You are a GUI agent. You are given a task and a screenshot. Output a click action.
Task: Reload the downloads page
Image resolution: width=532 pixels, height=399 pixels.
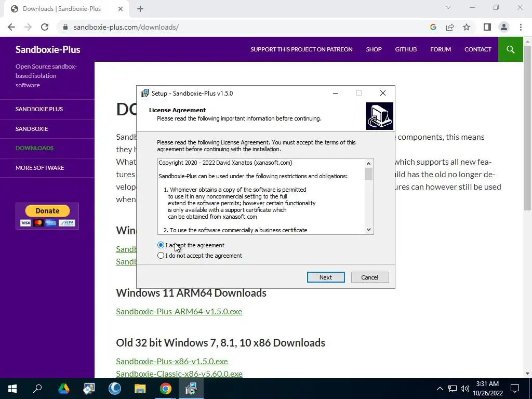coord(45,27)
